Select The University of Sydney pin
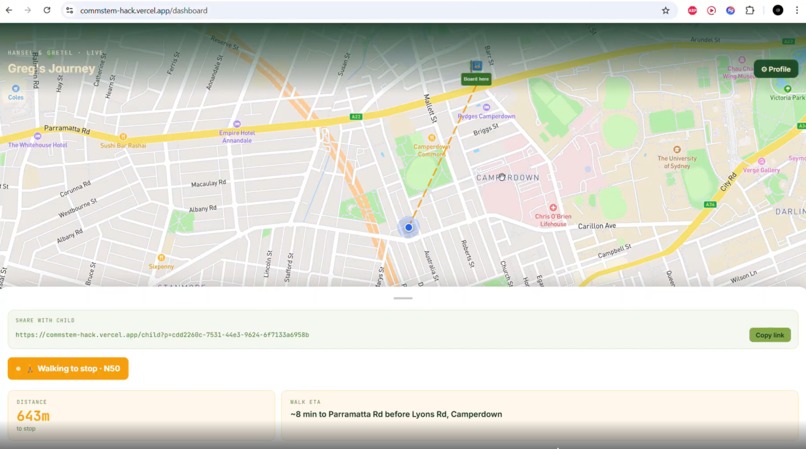Image resolution: width=806 pixels, height=449 pixels. point(677,150)
